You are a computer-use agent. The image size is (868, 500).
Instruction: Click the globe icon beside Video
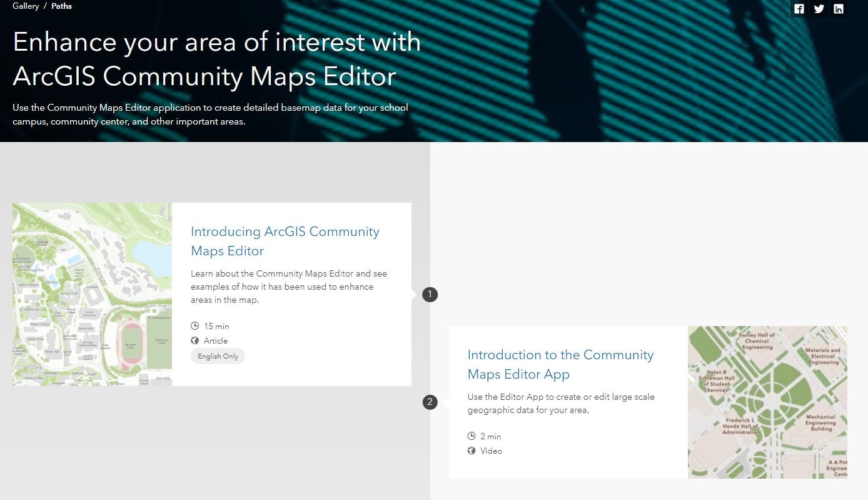click(x=472, y=451)
